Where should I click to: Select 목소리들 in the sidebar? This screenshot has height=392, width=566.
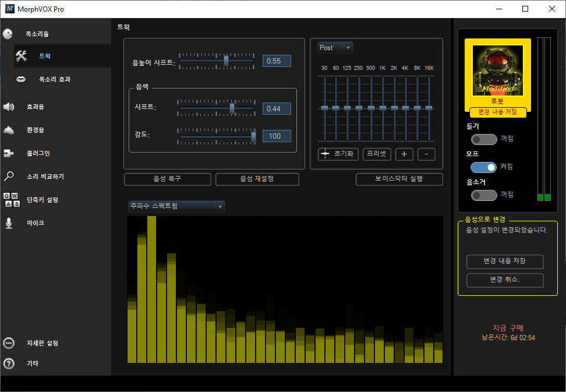37,34
